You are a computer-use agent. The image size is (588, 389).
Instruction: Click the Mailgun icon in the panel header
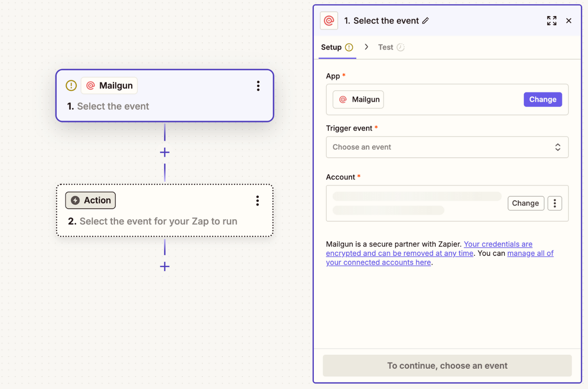(x=329, y=20)
